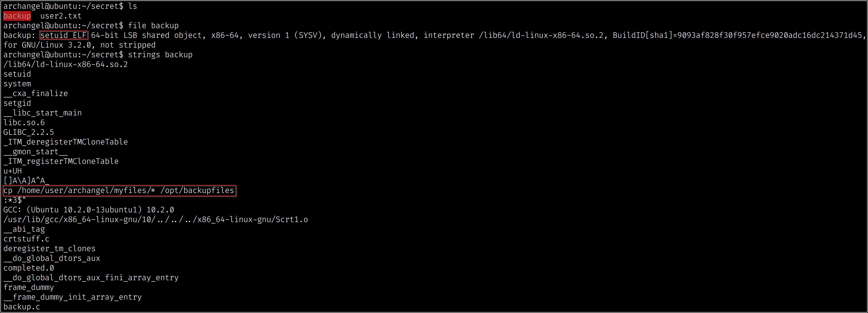Click the '_ITM_deregisterTMCloneTable' line
Viewport: 868px width, 313px height.
coord(65,142)
